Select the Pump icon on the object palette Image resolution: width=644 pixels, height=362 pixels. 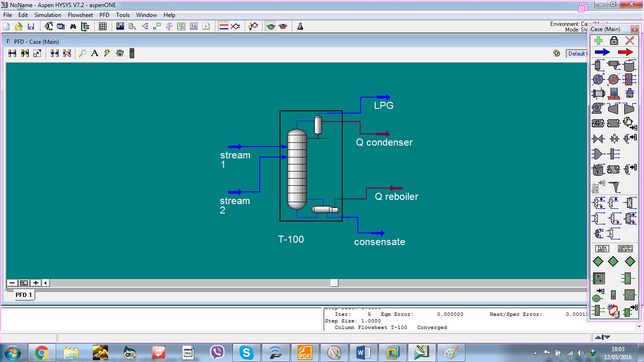(597, 108)
